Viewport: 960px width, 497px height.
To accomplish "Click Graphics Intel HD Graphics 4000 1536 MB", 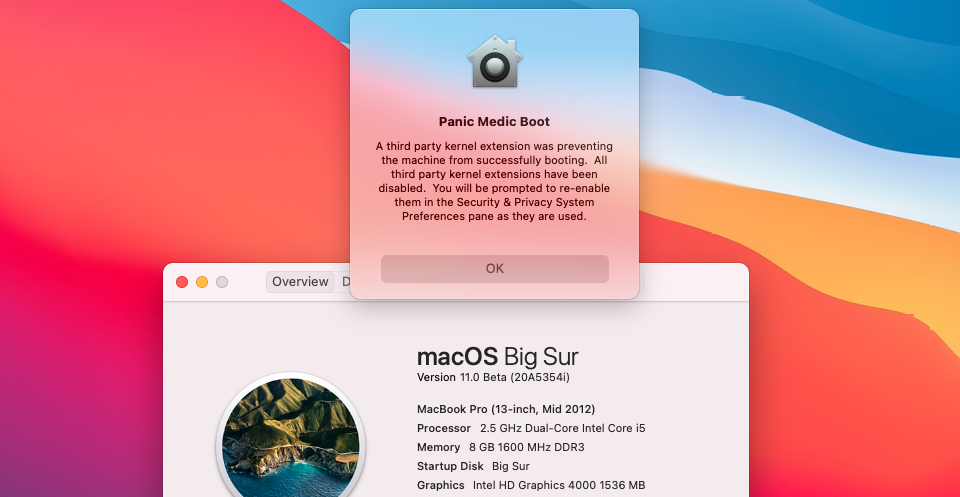I will [531, 485].
